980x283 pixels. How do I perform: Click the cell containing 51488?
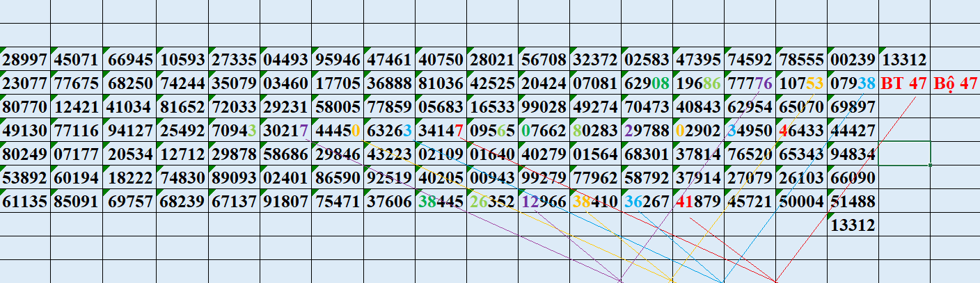point(853,202)
